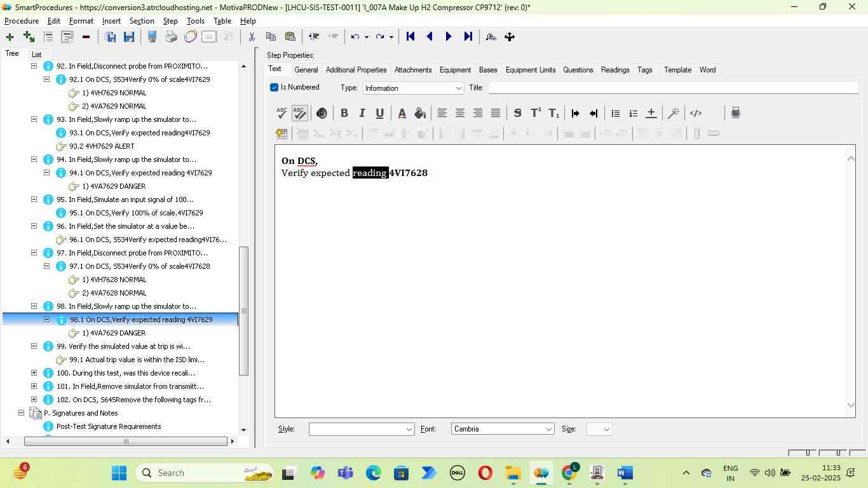Click the blue floppy disk save icon
This screenshot has width=868, height=488.
[x=129, y=37]
